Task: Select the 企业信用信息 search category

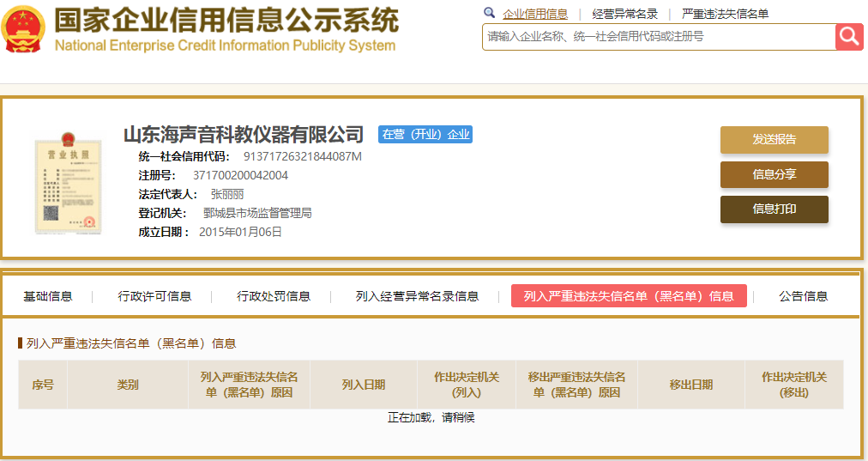Action: click(534, 14)
